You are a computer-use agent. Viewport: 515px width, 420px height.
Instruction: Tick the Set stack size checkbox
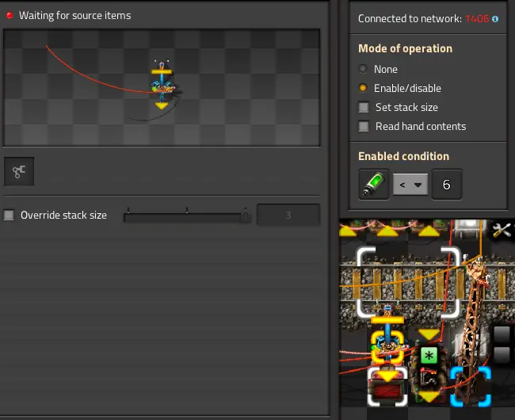click(364, 108)
